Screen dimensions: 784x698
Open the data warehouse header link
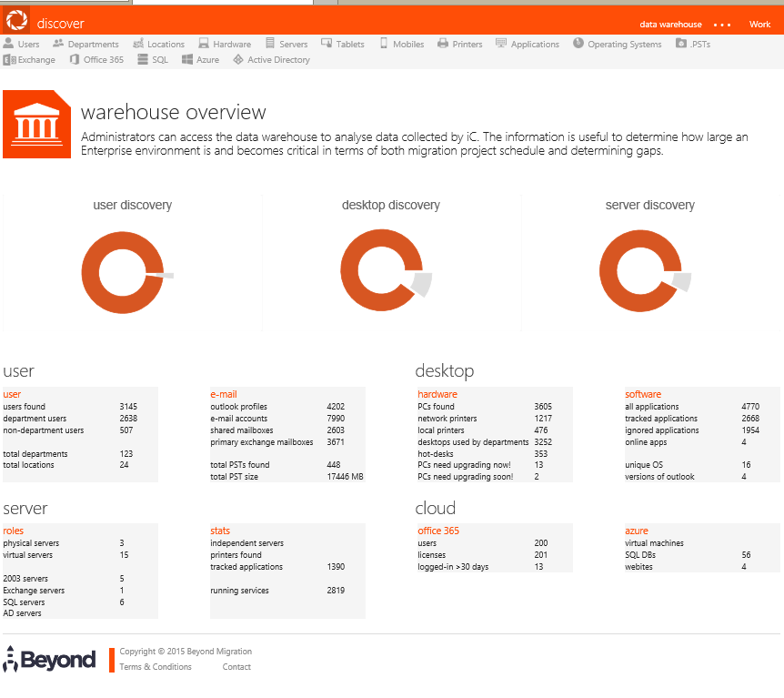[670, 24]
